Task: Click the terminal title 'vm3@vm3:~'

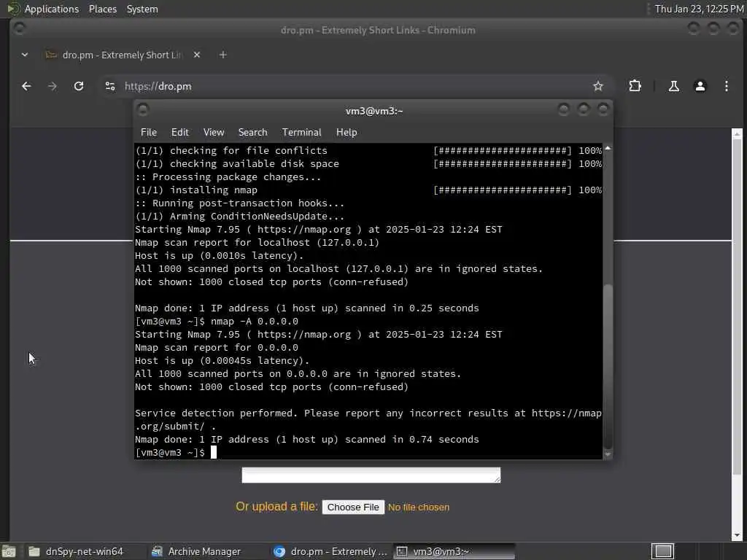Action: coord(374,111)
